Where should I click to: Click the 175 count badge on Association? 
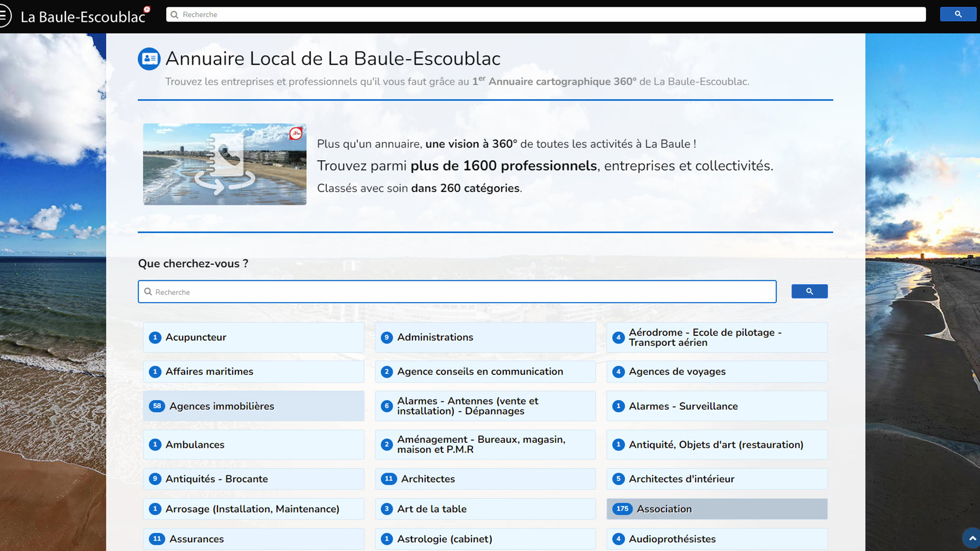click(x=622, y=509)
